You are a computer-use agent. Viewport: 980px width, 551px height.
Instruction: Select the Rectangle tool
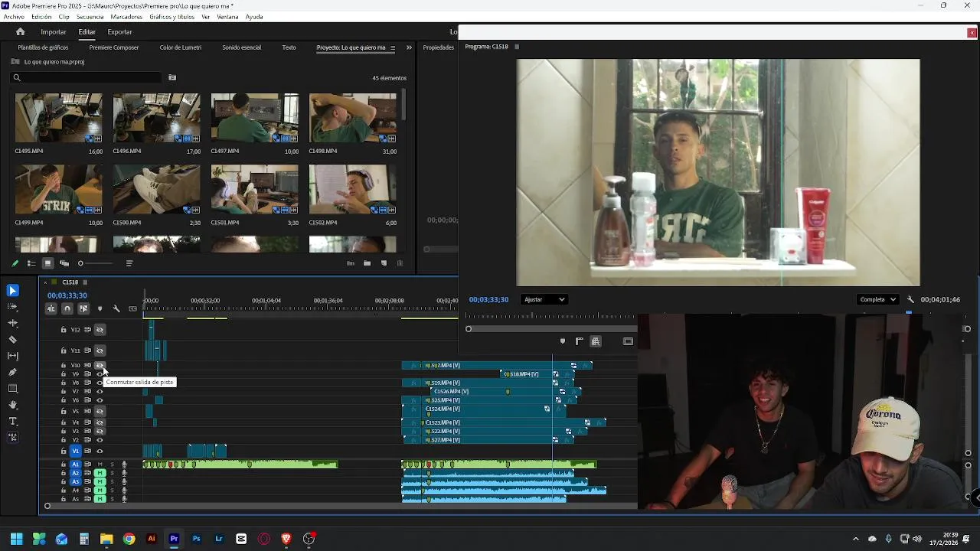(12, 389)
